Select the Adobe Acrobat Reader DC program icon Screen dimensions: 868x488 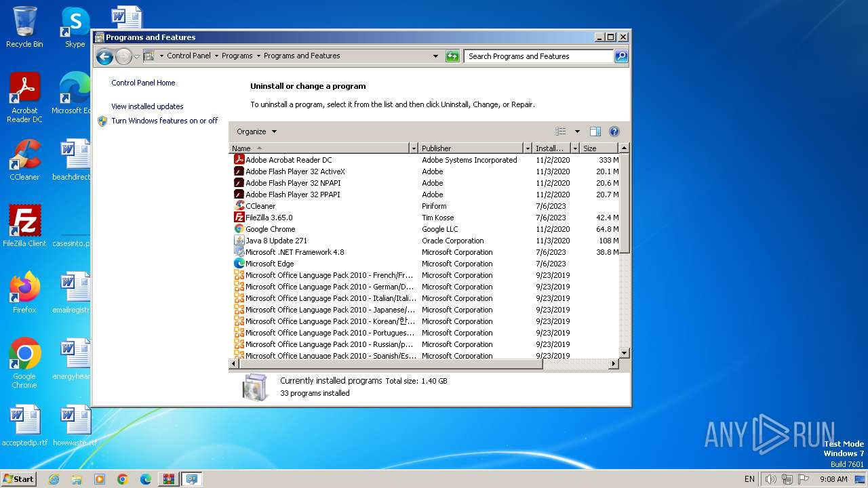coord(239,160)
